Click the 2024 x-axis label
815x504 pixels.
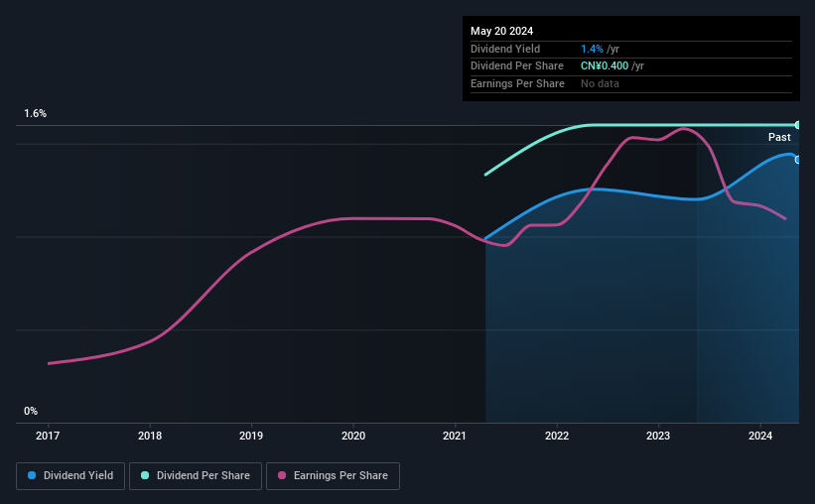click(x=760, y=436)
